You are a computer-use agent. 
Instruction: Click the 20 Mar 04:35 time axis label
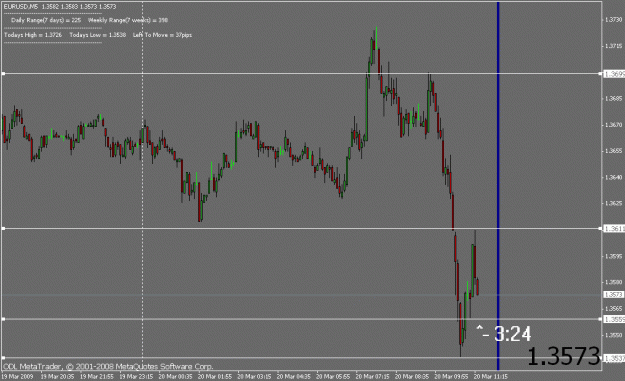294,376
